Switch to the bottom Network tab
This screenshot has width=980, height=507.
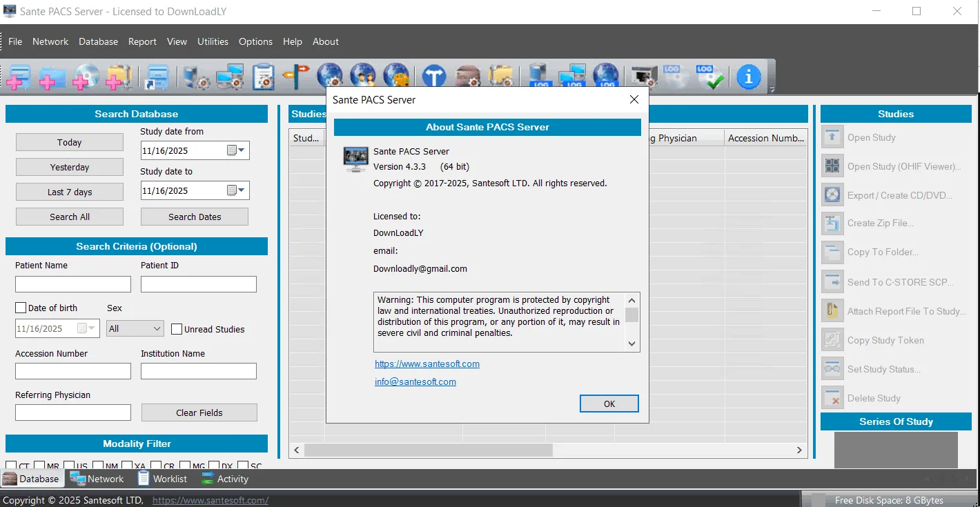click(x=97, y=479)
